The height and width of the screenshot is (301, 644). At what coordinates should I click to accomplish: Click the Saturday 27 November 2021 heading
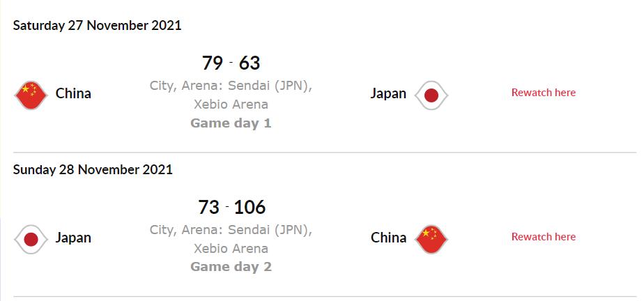(x=97, y=26)
